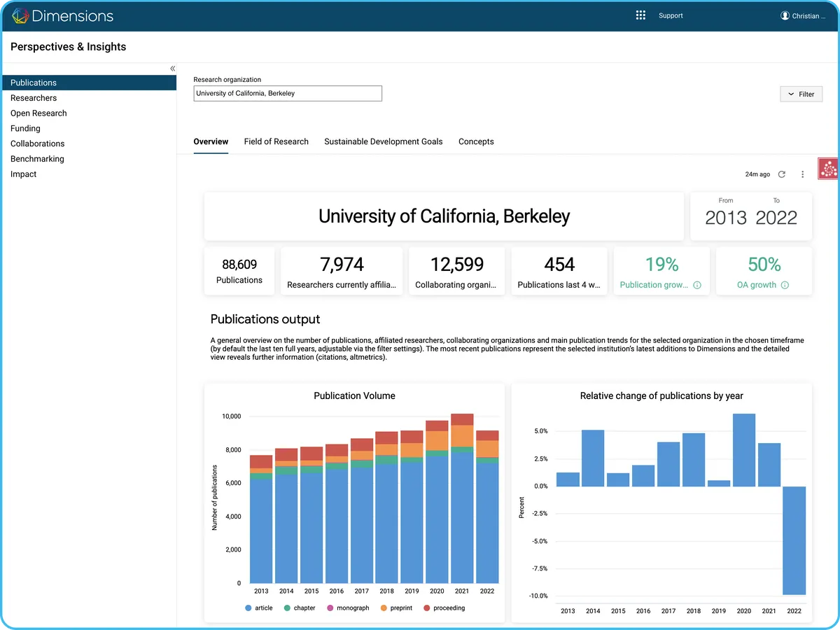The height and width of the screenshot is (630, 840).
Task: Open the Filter dropdown button
Action: tap(801, 94)
